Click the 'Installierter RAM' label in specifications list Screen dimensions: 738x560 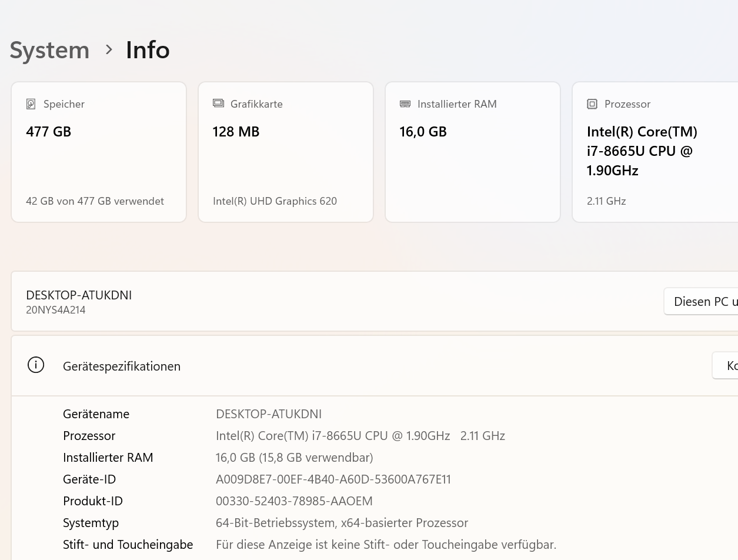(x=108, y=458)
